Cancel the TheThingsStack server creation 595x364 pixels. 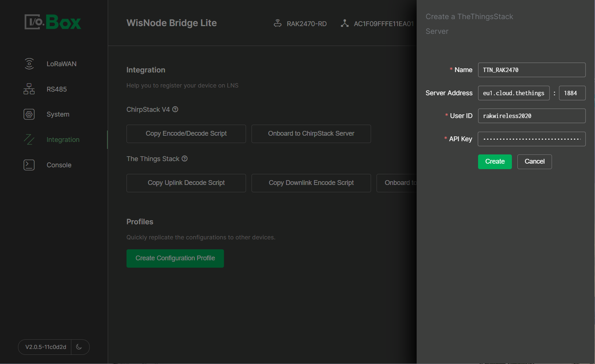[x=534, y=161]
